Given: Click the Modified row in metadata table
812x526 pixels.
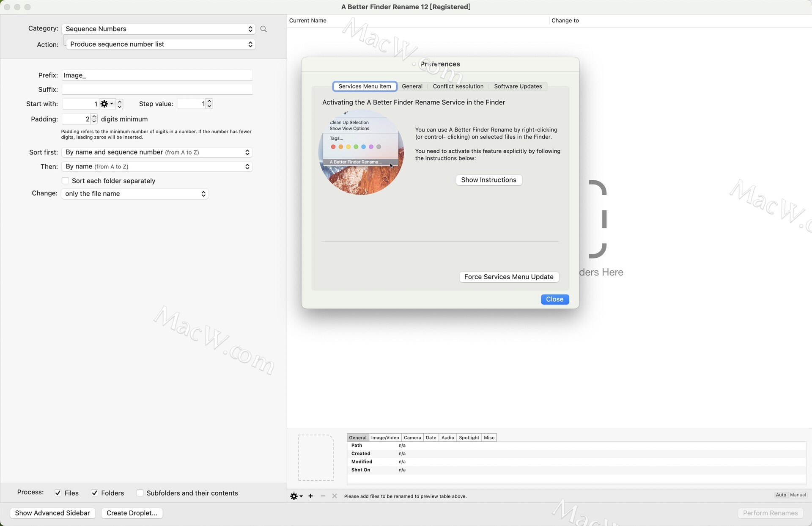Looking at the screenshot, I should [x=576, y=462].
